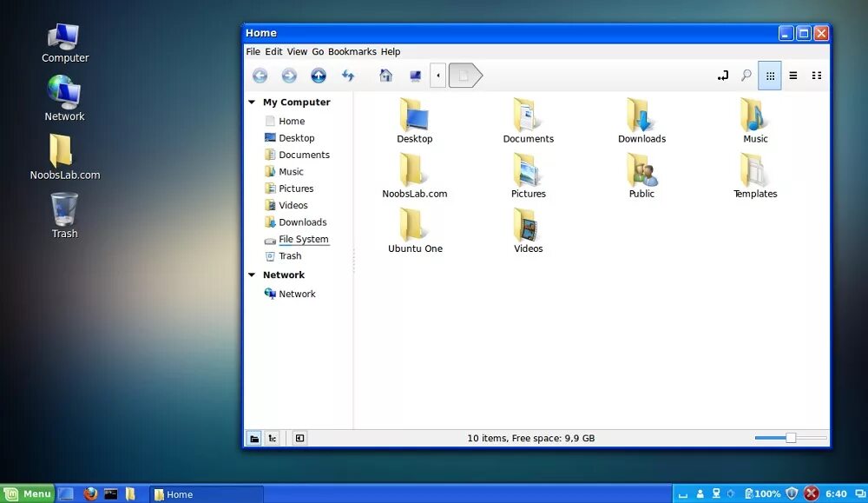Image resolution: width=868 pixels, height=503 pixels.
Task: Open the Bookmarks menu
Action: click(352, 51)
